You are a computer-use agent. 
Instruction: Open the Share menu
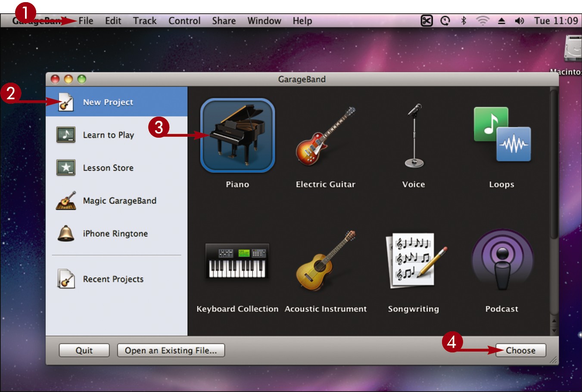pos(224,21)
